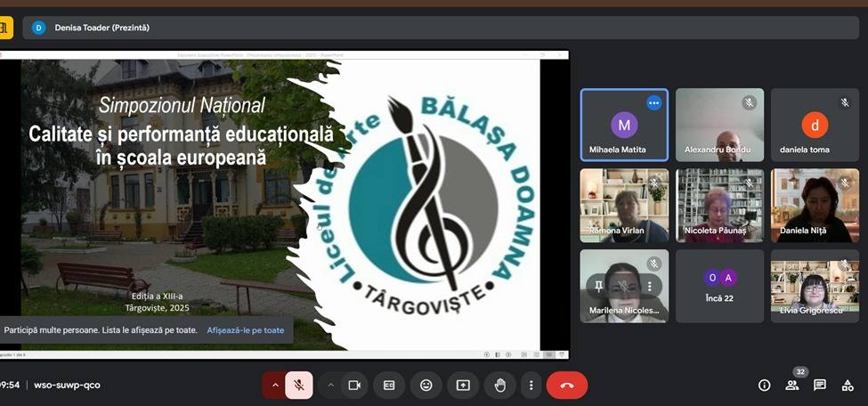
Task: Open Marilena Nicolescu tile more options dots
Action: click(649, 287)
